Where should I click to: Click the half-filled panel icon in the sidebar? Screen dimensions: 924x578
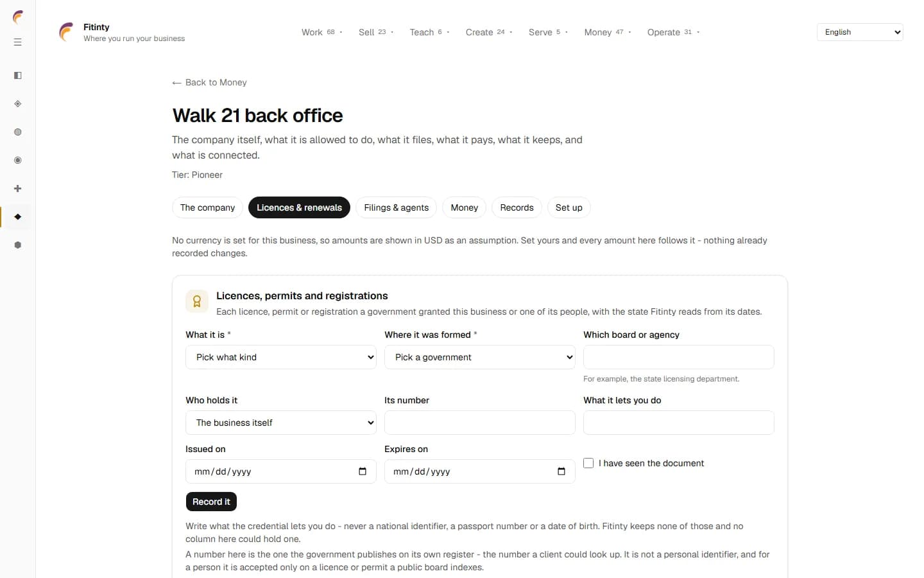pos(18,76)
